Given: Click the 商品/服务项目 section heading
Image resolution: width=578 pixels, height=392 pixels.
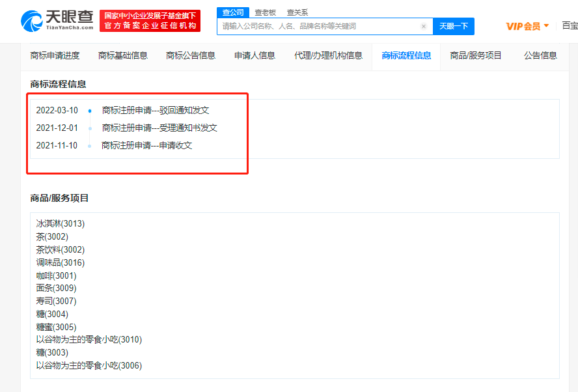Looking at the screenshot, I should (x=59, y=199).
